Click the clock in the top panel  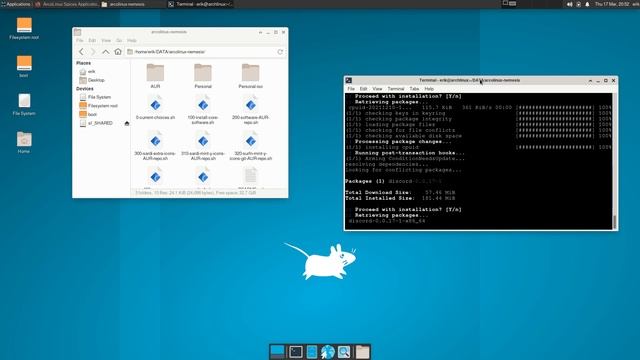point(612,4)
